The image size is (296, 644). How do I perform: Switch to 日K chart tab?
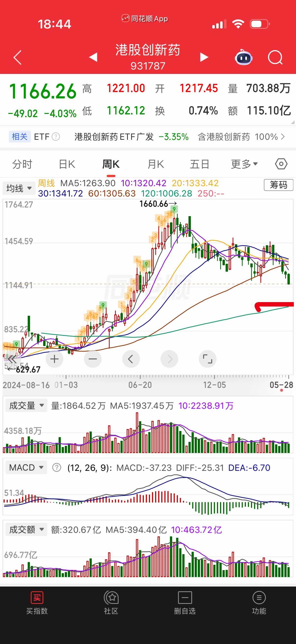67,164
